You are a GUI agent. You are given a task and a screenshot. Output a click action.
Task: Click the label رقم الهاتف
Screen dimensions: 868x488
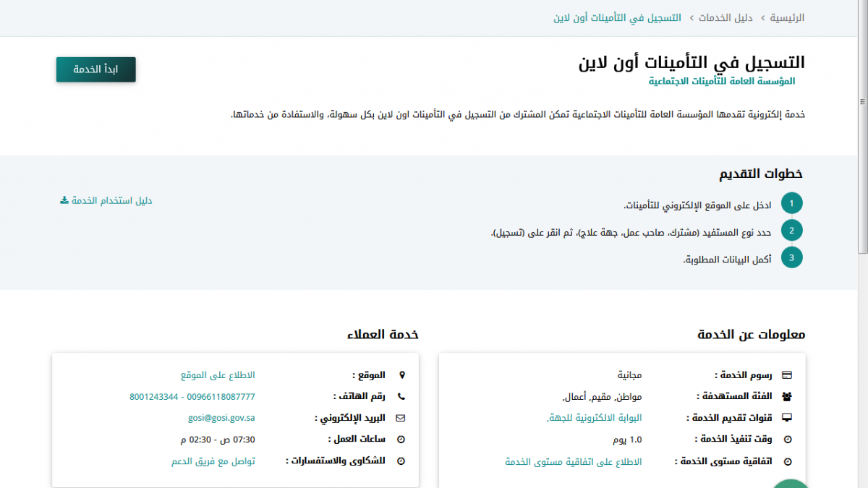tap(359, 396)
